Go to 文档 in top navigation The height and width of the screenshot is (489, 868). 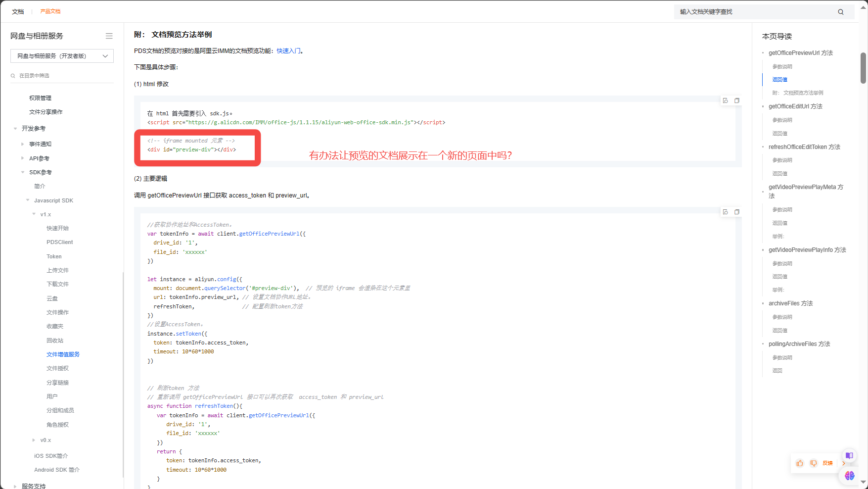tap(18, 11)
